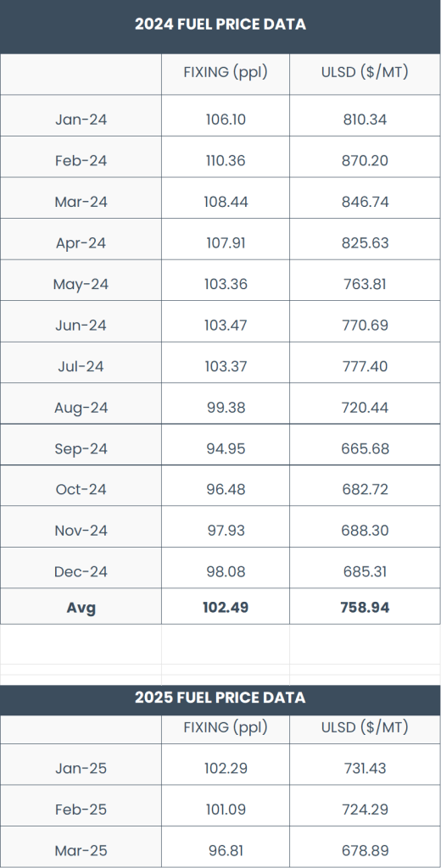Select the ULSD ($/MT) column header in the 2024 table
Screen dimensions: 441x868
coord(365,73)
